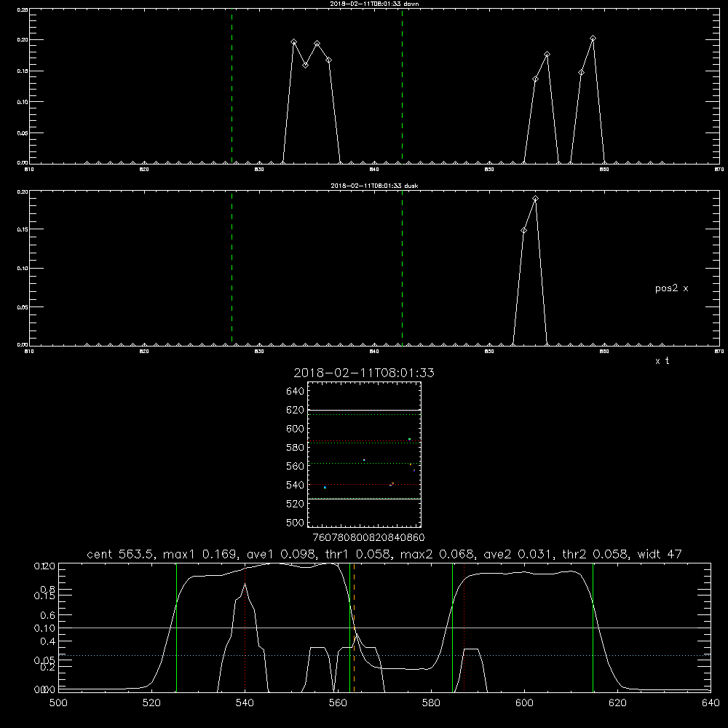
Task: Click the left green dashed line in the dusk plot
Action: click(x=232, y=268)
